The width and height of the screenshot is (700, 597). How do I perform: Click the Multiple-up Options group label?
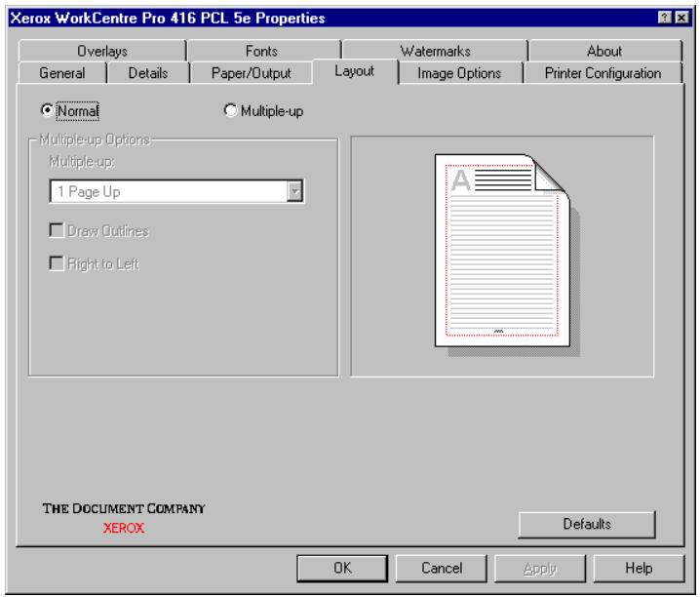(x=95, y=139)
